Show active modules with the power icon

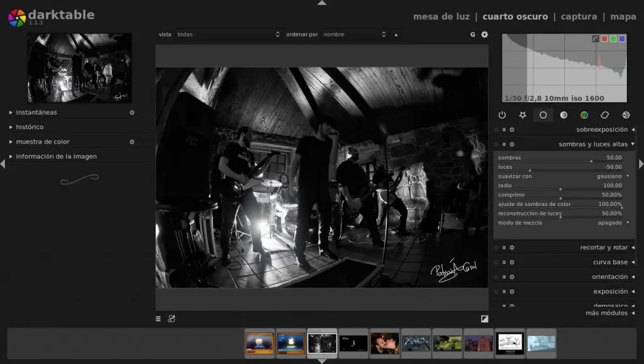[x=502, y=115]
